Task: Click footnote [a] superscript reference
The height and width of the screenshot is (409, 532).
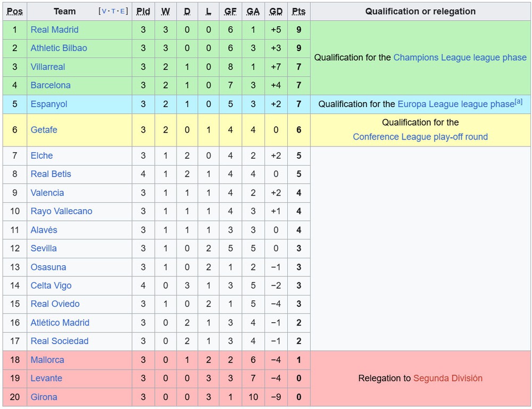Action: 518,101
